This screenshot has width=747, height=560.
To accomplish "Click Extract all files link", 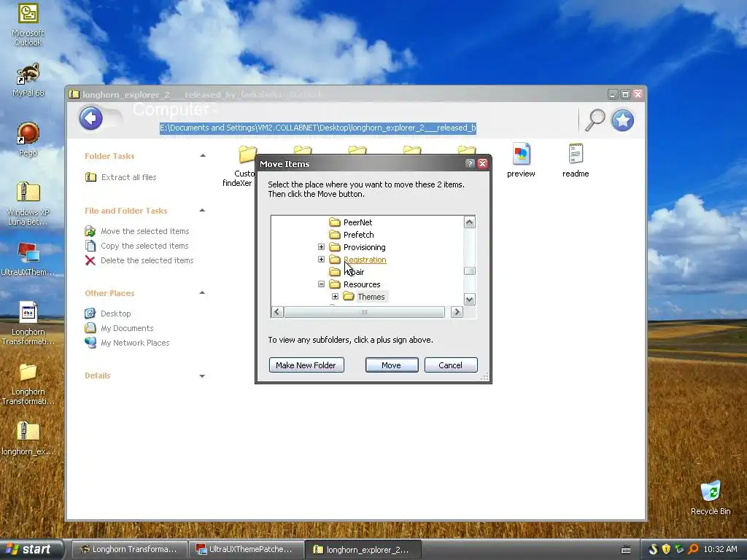I will click(128, 177).
